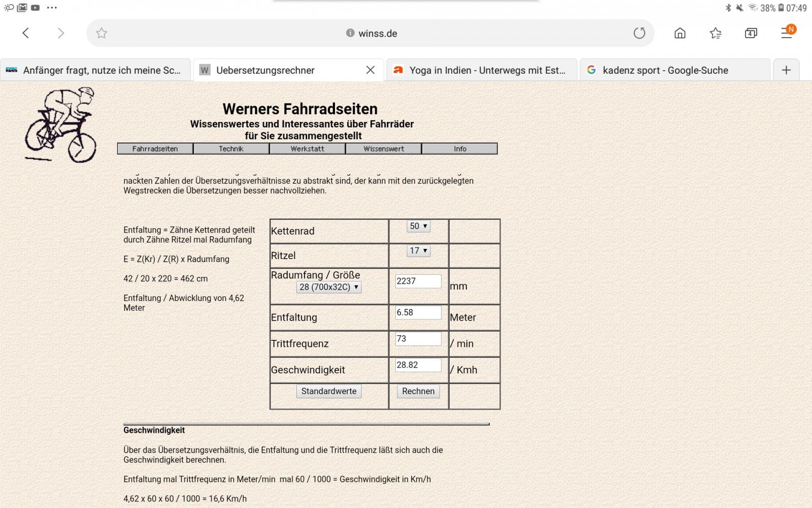
Task: Bookmark page with address bar star
Action: 101,33
